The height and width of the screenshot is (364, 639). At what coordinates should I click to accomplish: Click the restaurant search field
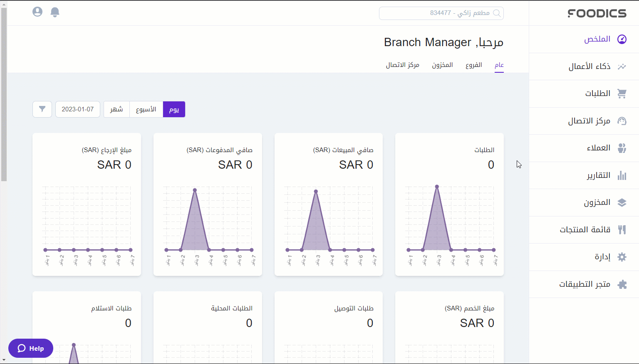tap(441, 13)
